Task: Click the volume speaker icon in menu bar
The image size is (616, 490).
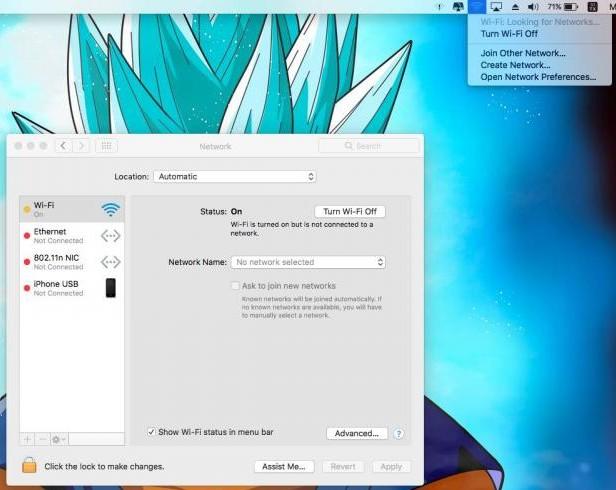Action: click(532, 7)
